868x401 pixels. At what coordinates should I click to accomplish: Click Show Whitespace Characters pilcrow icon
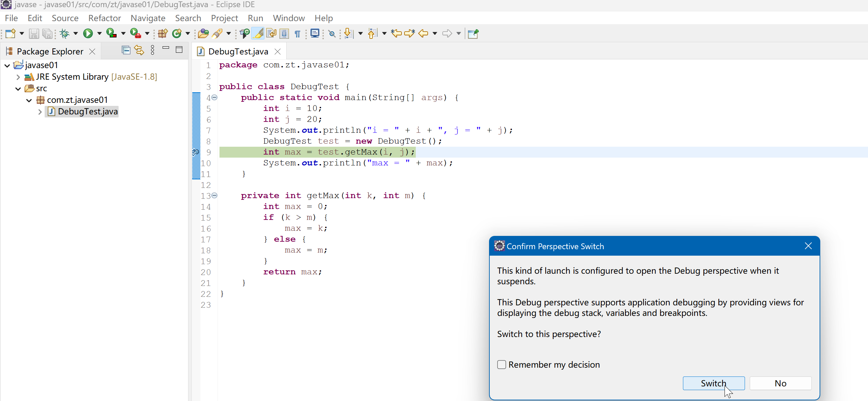tap(298, 33)
